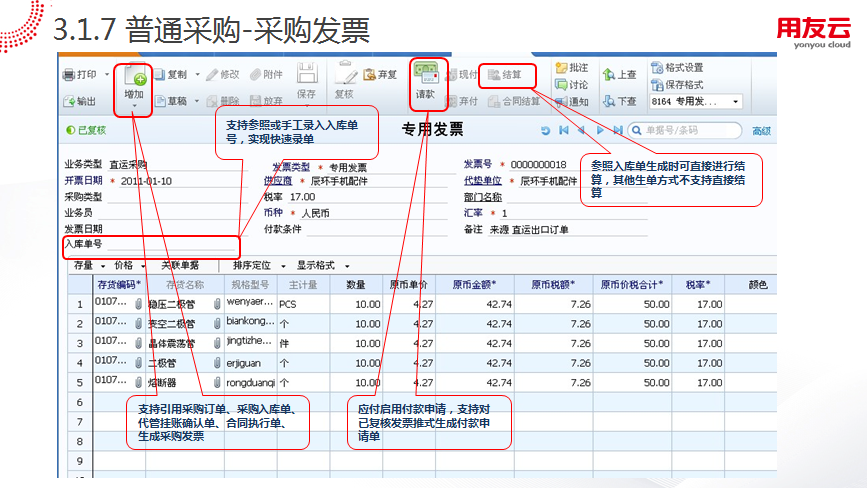Click the 弃复 unreview button
Viewport: 867px width, 488px height.
tap(380, 75)
